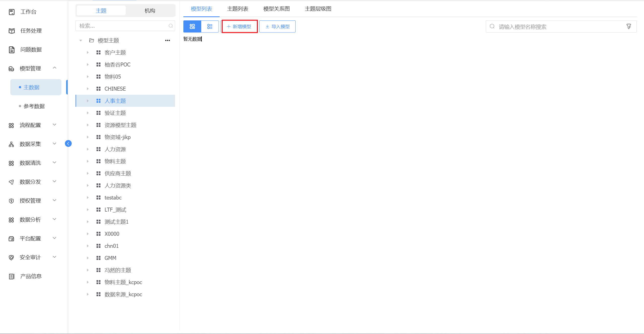Expand the 客户主题 tree node arrow
Viewport: 644px width, 334px height.
[88, 52]
